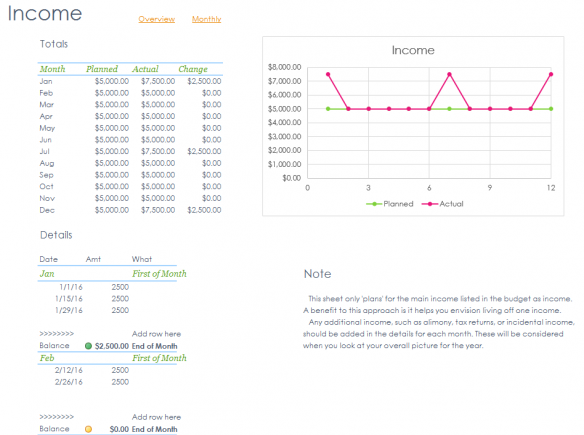Screen dimensions: 584x435
Task: Select the Actual column header
Action: tap(145, 69)
